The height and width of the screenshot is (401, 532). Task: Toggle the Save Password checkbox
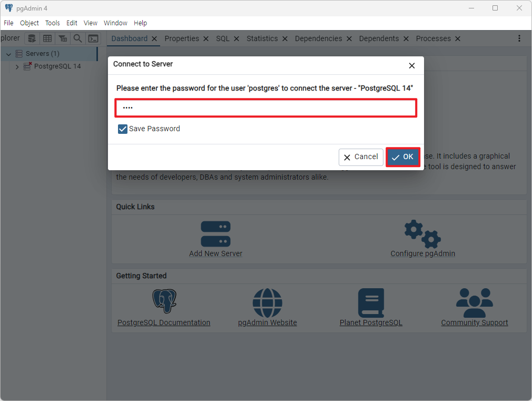[x=123, y=129]
